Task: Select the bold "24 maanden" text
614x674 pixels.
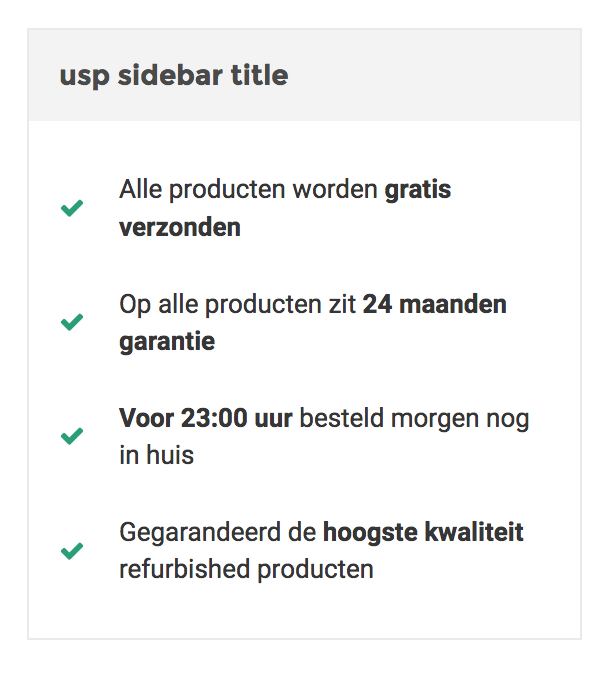Action: pos(434,304)
